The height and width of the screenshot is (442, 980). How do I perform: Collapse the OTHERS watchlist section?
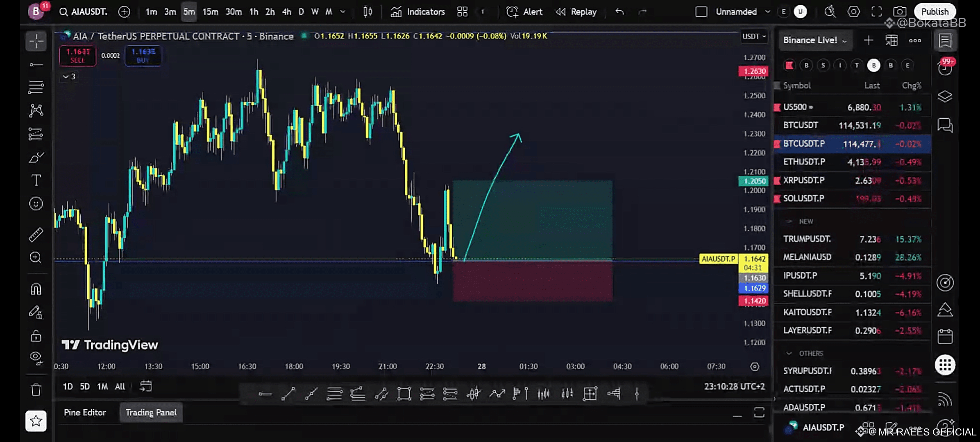[x=789, y=353]
